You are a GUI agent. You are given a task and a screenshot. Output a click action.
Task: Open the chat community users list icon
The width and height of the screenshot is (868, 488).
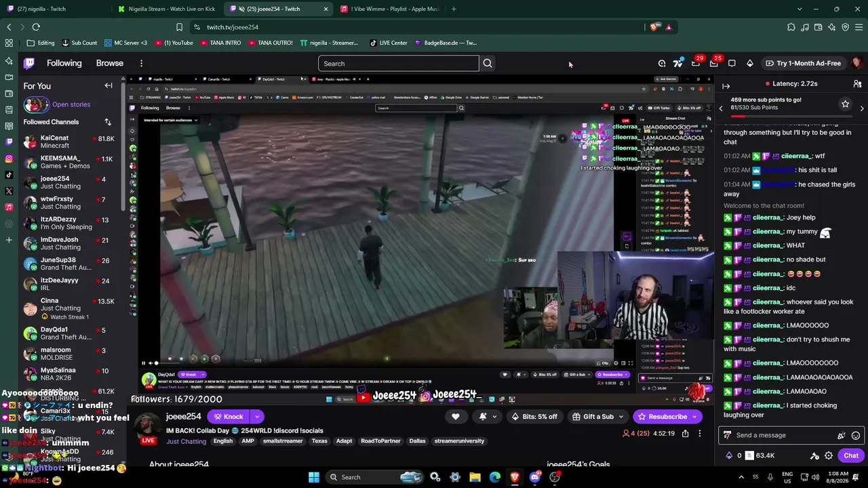[x=857, y=84]
